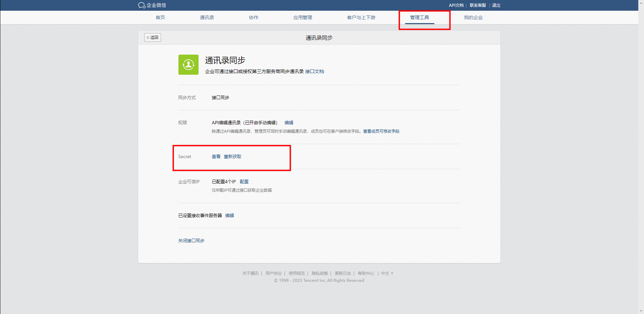The image size is (644, 314).
Task: Go back using the 返回 button
Action: [153, 38]
